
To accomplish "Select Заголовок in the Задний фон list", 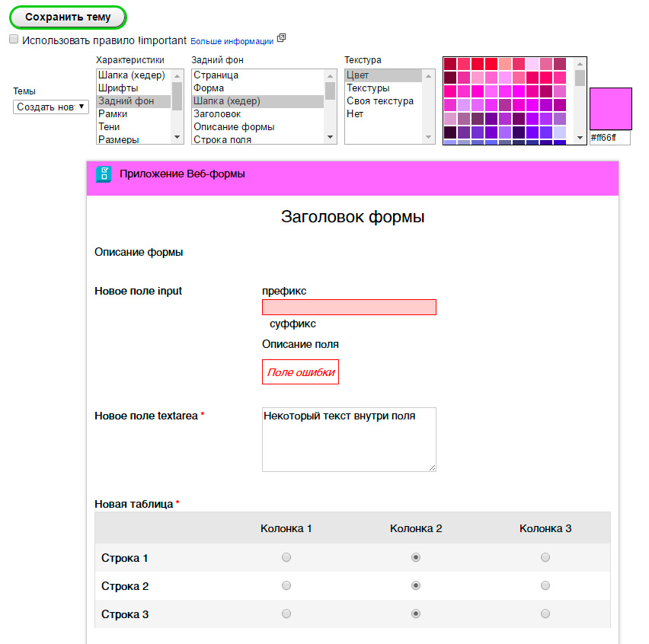I will pyautogui.click(x=217, y=114).
